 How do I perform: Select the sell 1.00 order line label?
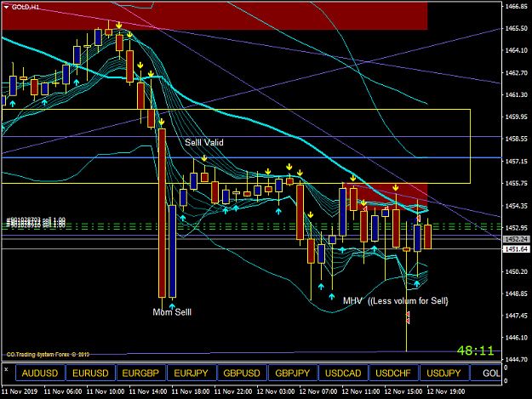(36, 223)
